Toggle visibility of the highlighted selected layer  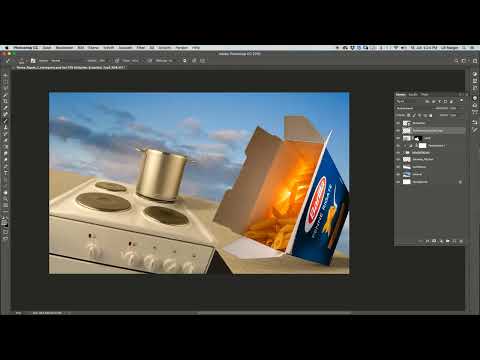pyautogui.click(x=398, y=130)
